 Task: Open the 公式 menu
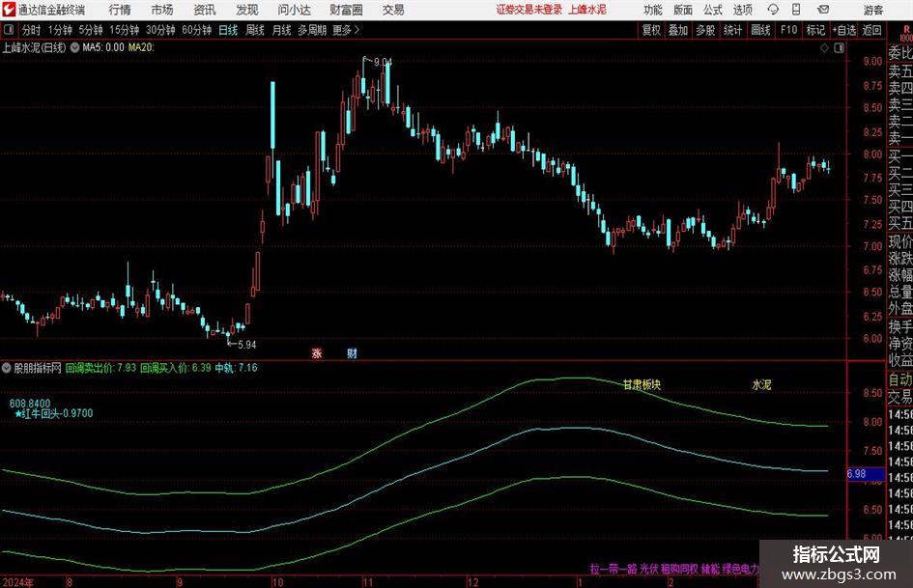point(713,10)
